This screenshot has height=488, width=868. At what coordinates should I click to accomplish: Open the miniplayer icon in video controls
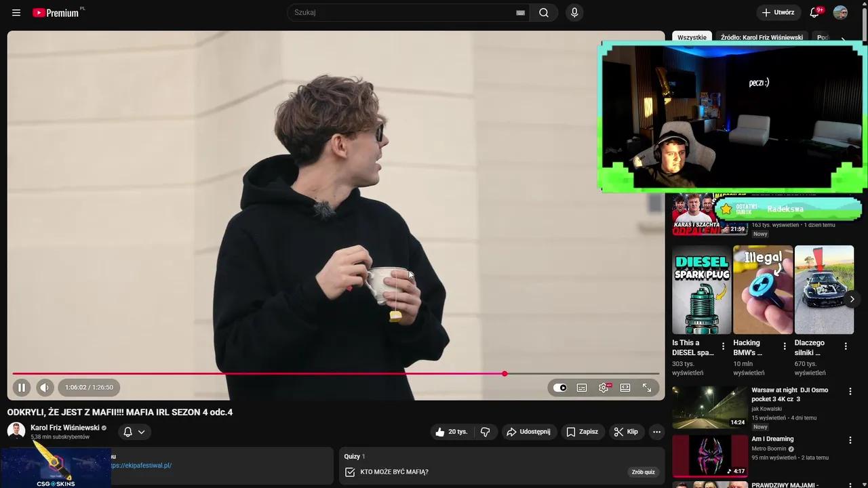(625, 387)
